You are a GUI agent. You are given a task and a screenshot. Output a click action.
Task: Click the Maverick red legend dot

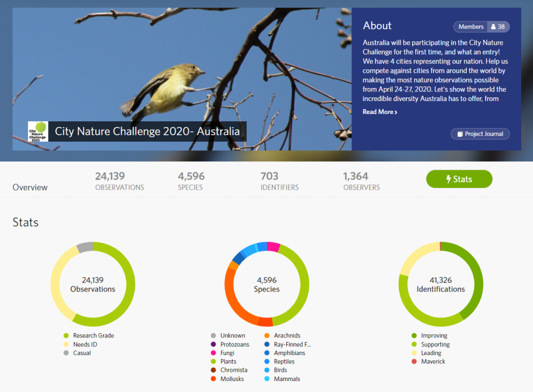pos(414,362)
